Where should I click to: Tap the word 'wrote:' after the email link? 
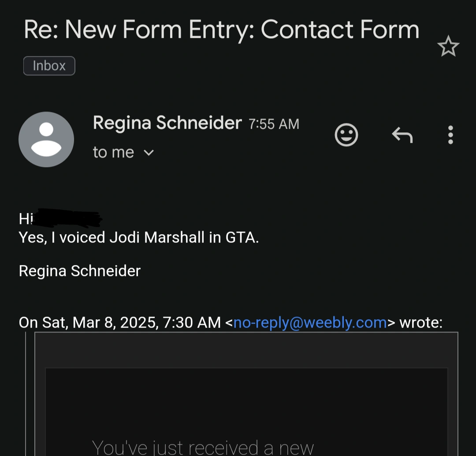(x=420, y=322)
